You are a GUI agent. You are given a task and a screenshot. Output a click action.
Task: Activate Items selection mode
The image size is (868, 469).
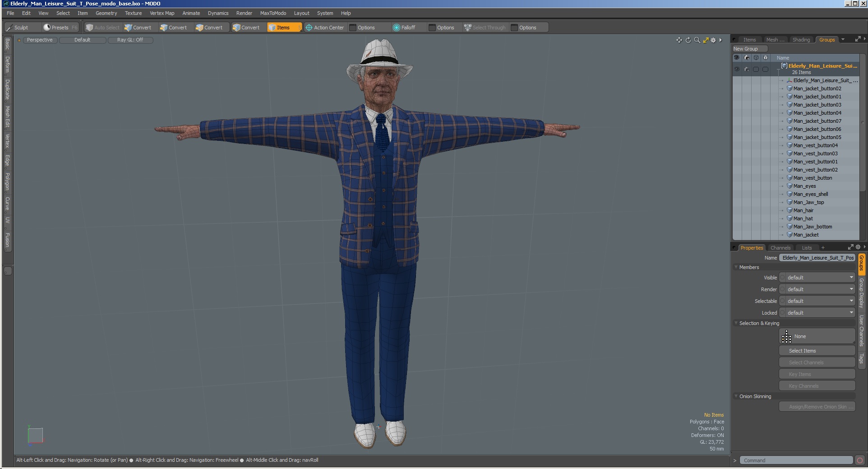[284, 28]
